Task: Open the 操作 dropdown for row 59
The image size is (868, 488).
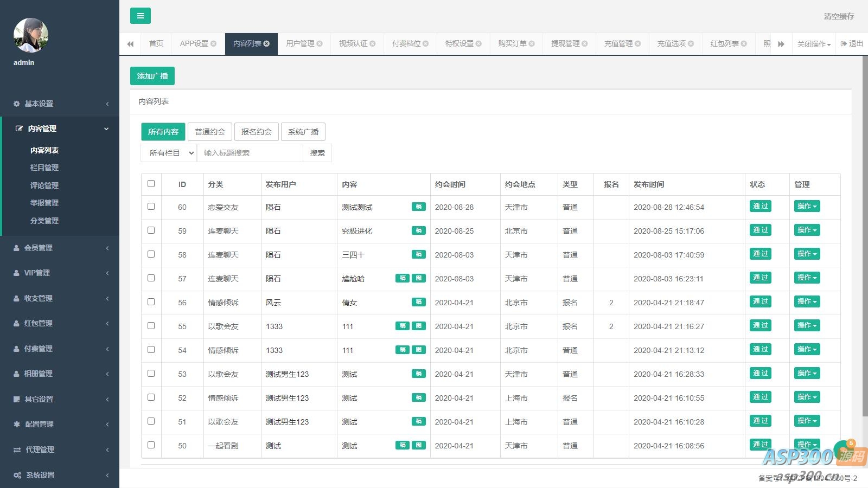Action: click(807, 230)
